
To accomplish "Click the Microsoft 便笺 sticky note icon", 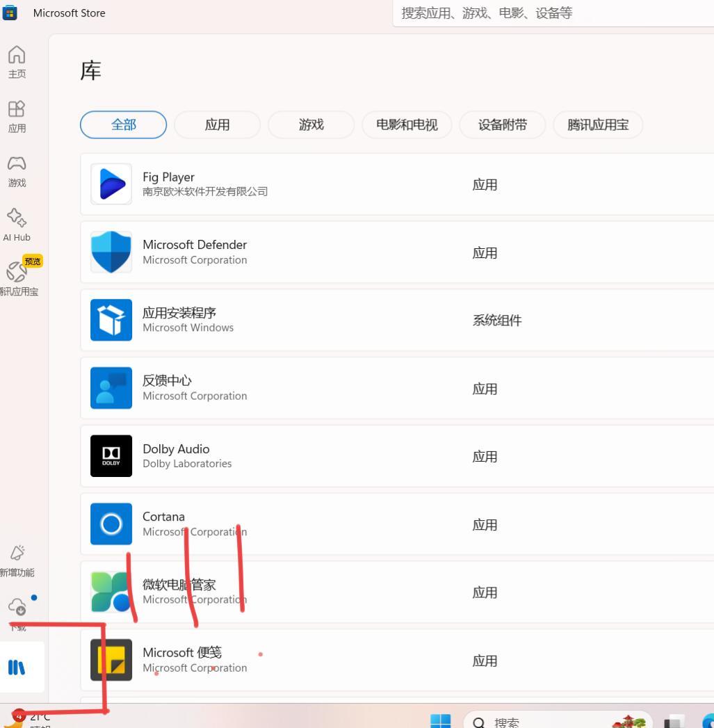I will pos(111,660).
